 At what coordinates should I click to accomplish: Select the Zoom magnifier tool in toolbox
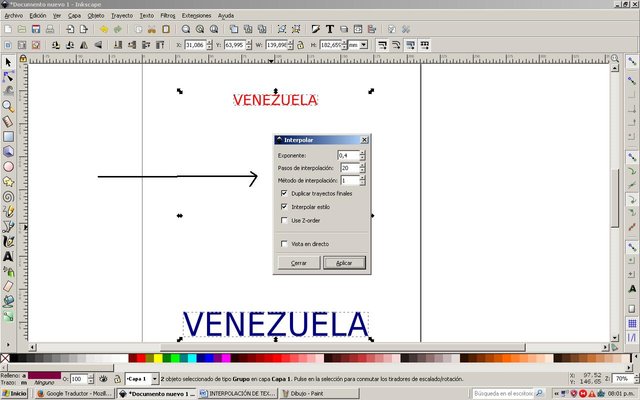[x=8, y=107]
